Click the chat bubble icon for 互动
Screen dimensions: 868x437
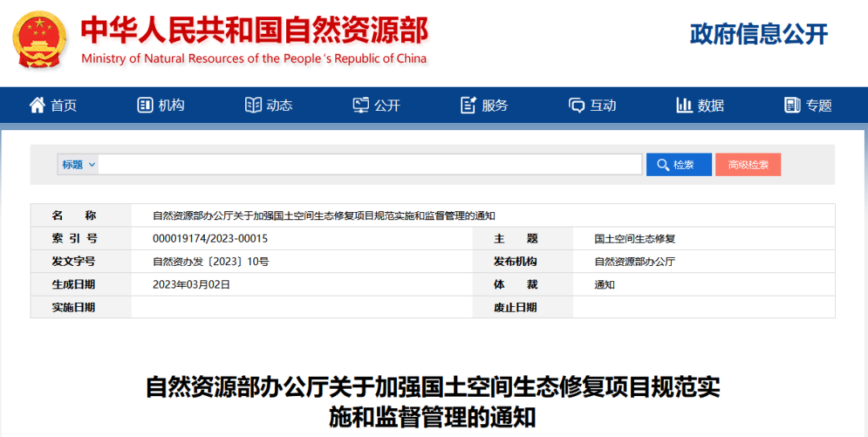[x=576, y=105]
